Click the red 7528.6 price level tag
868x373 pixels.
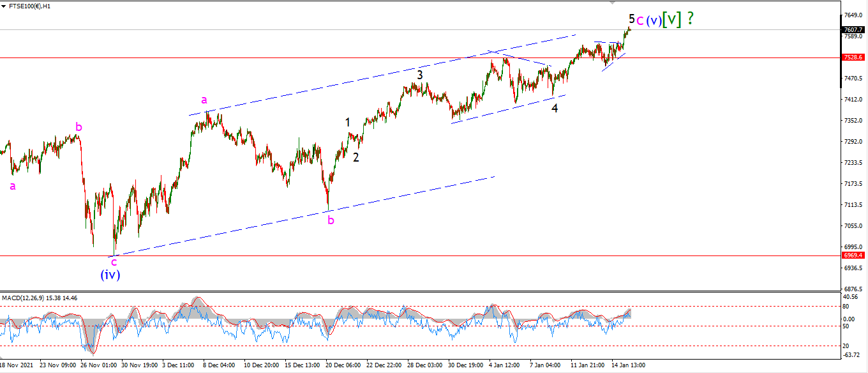(854, 57)
